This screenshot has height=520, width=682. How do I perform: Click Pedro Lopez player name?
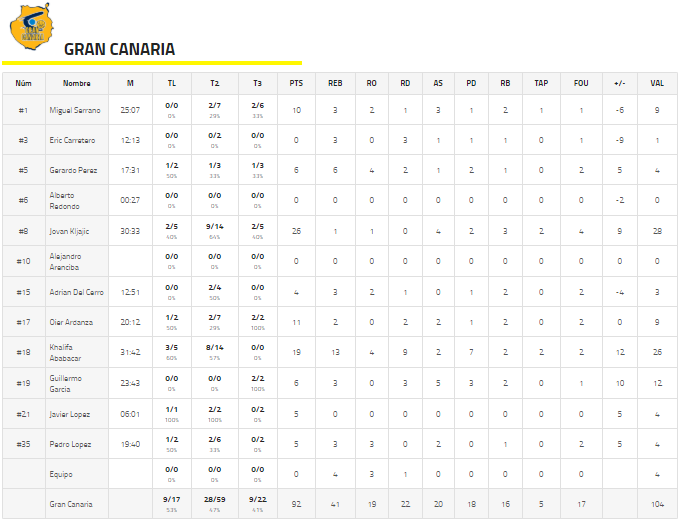coord(71,443)
